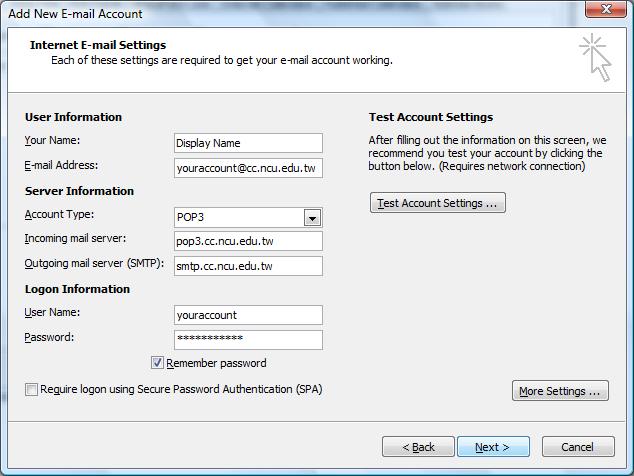634x476 pixels.
Task: Select the Incoming mail server field
Action: 247,241
